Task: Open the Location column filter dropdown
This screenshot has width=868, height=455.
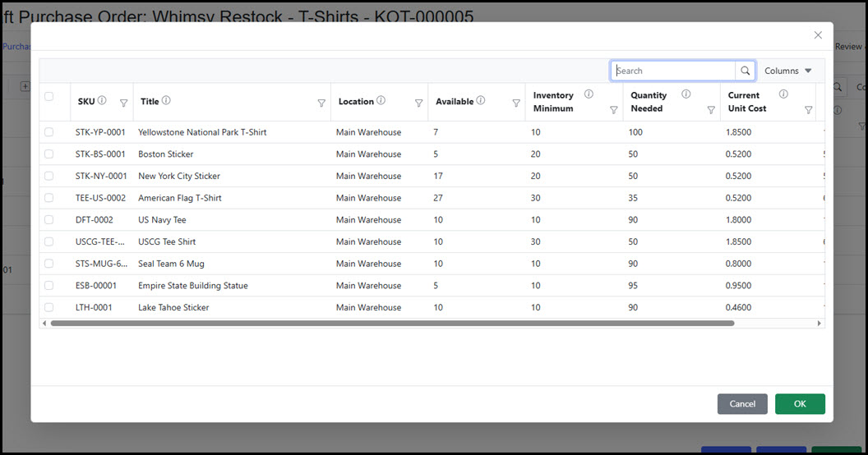Action: click(x=418, y=103)
